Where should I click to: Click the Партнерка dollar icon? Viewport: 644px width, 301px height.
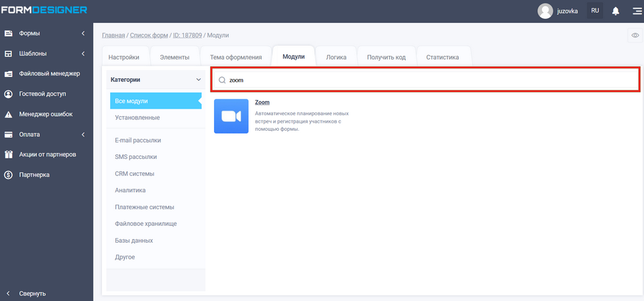tap(8, 175)
